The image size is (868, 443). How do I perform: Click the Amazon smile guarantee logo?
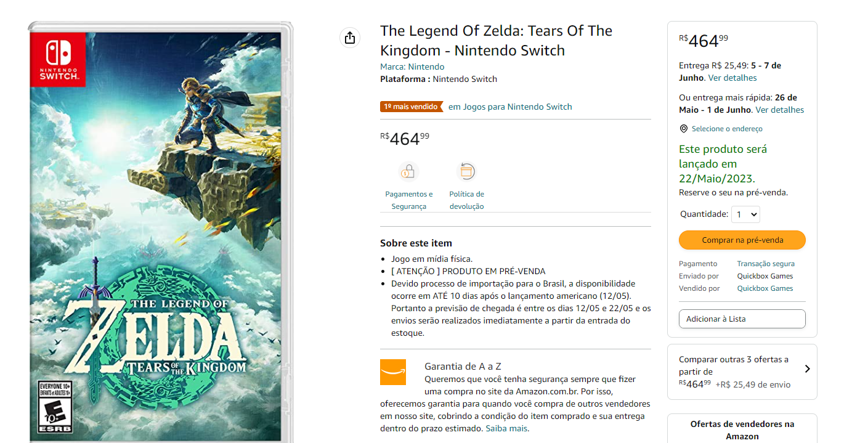click(x=393, y=372)
